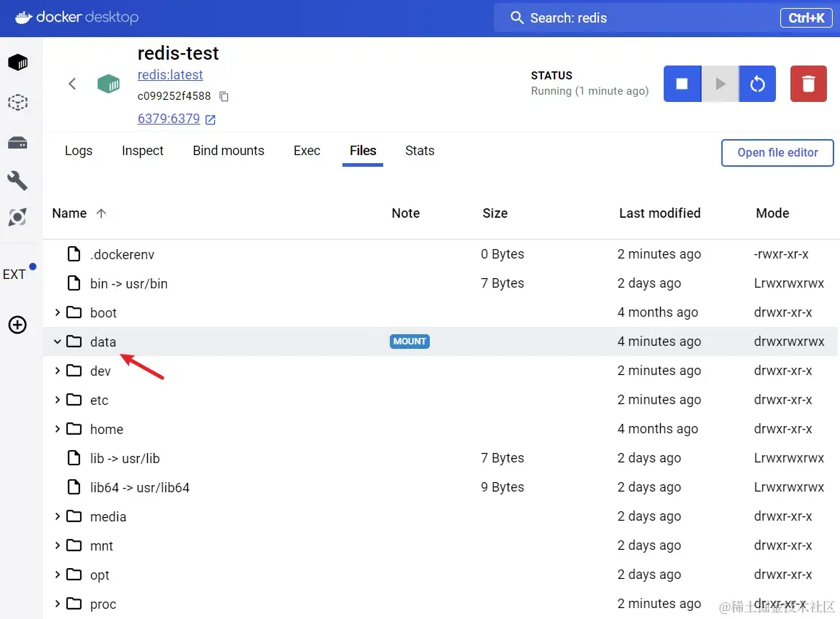Expand the dev folder

click(58, 371)
